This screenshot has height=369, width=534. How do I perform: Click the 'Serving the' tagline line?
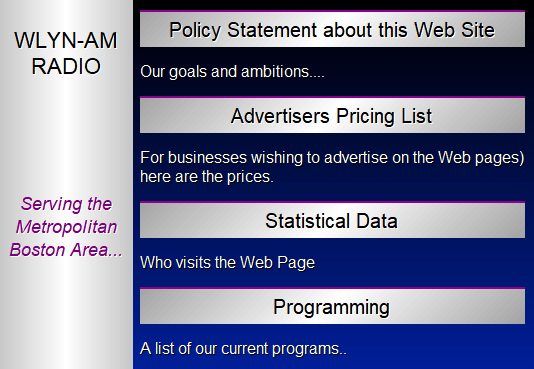66,204
